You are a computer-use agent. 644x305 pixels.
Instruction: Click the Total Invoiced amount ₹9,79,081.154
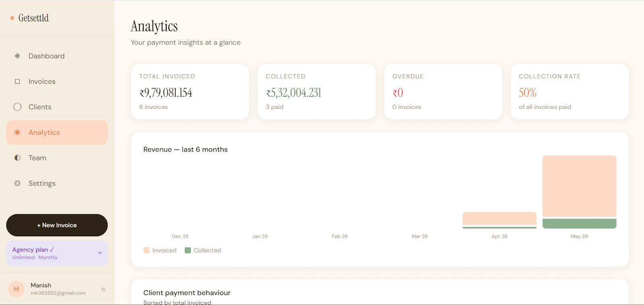click(x=166, y=93)
